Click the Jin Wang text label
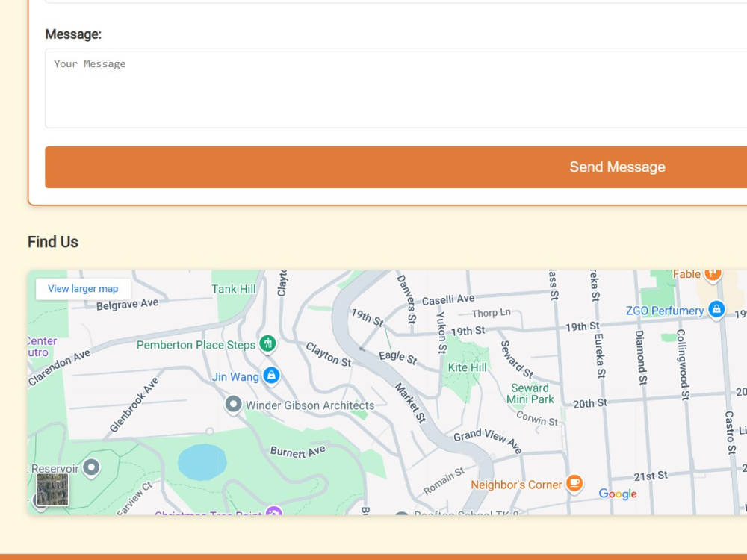This screenshot has height=560, width=747. [235, 377]
